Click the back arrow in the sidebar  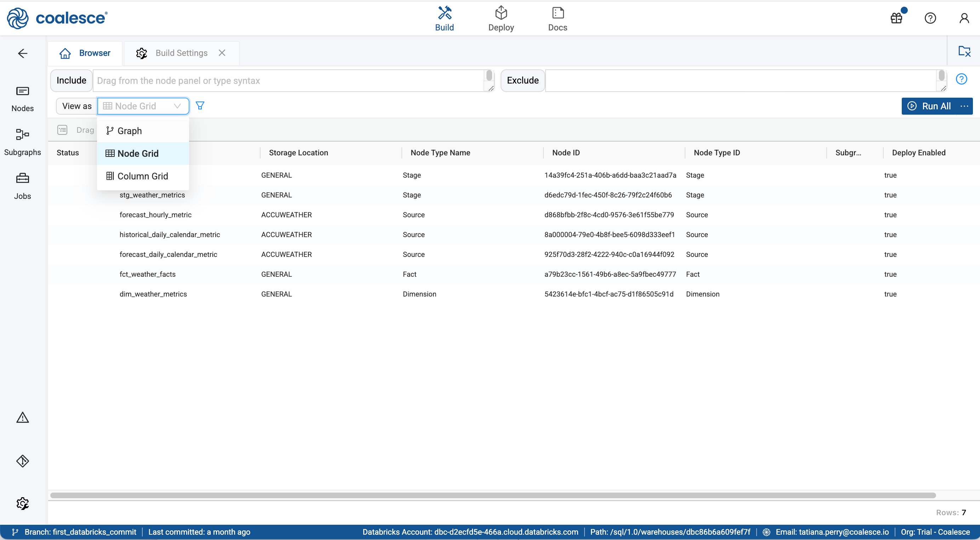pos(22,54)
